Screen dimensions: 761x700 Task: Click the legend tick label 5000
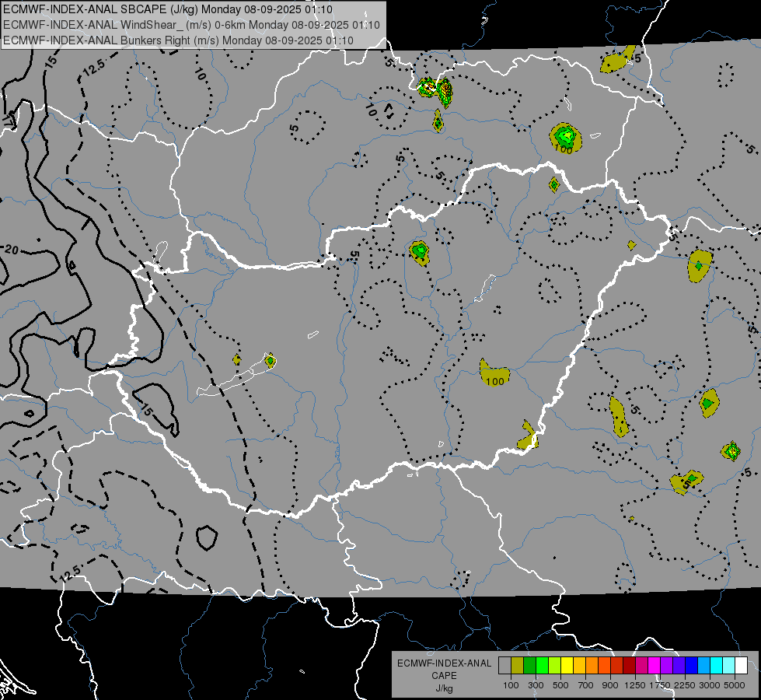click(x=735, y=685)
